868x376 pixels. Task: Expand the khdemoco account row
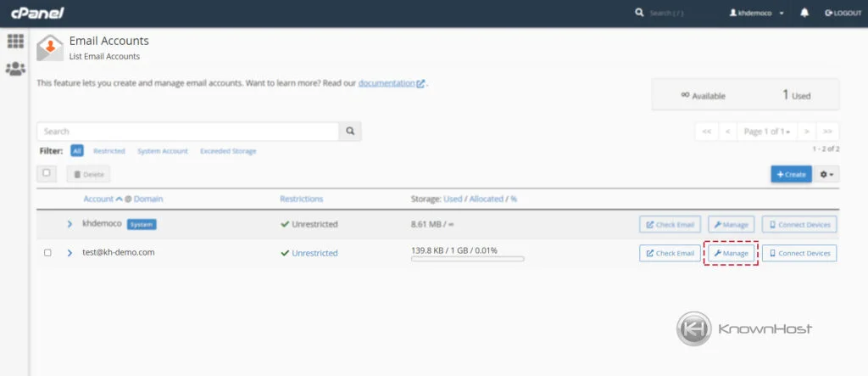tap(70, 224)
